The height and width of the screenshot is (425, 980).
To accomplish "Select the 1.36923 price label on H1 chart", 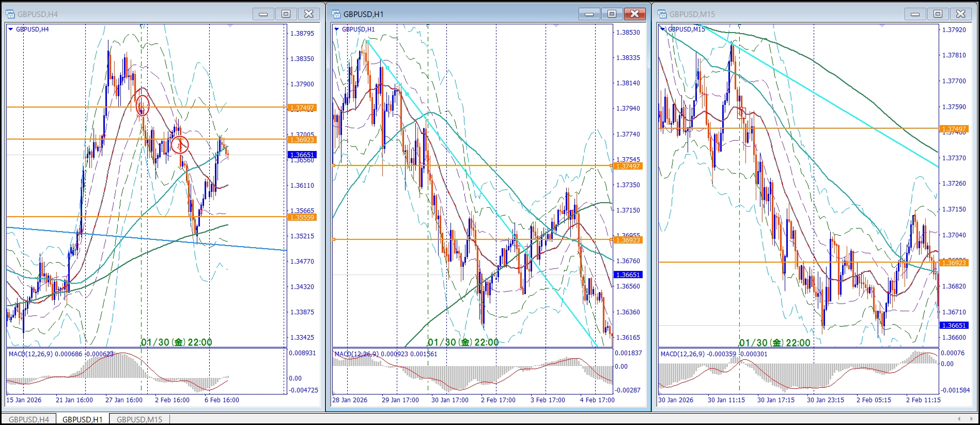I will pyautogui.click(x=628, y=240).
